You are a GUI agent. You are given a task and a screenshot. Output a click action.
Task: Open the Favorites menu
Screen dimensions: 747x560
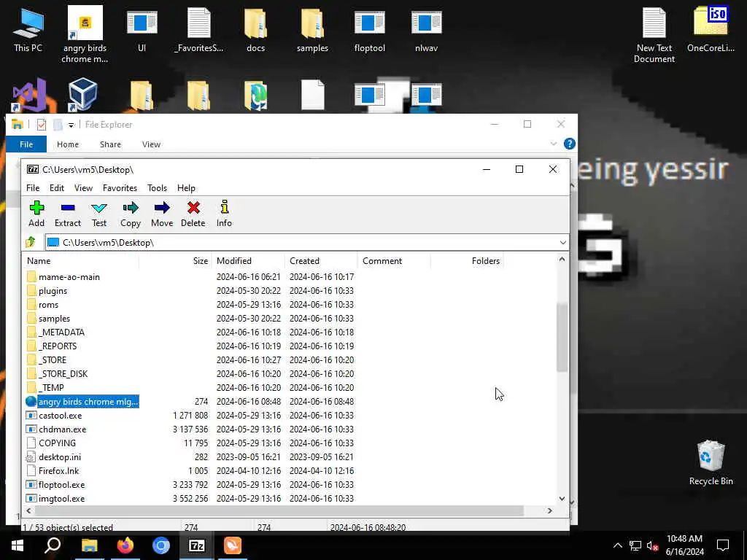(x=120, y=188)
